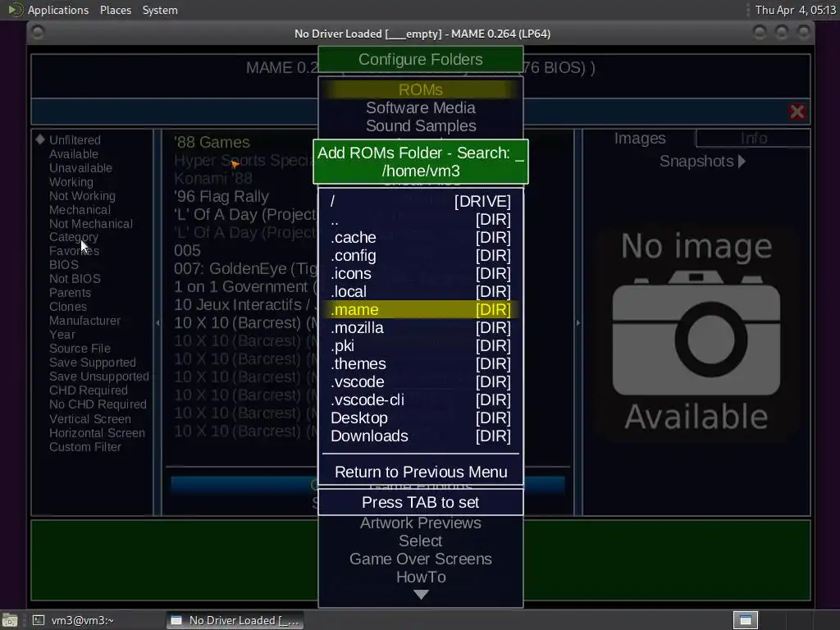Select '88 Games in the game list
Viewport: 840px width, 630px height.
pyautogui.click(x=212, y=142)
